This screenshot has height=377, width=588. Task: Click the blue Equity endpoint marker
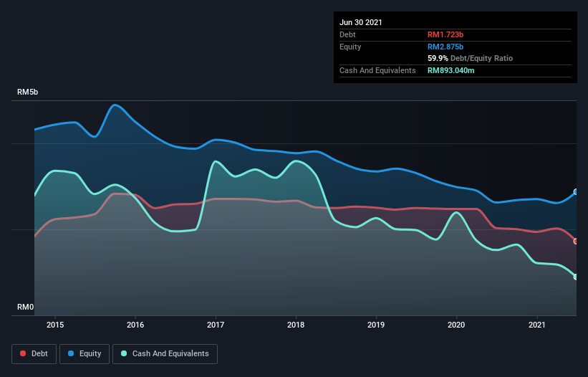click(576, 192)
